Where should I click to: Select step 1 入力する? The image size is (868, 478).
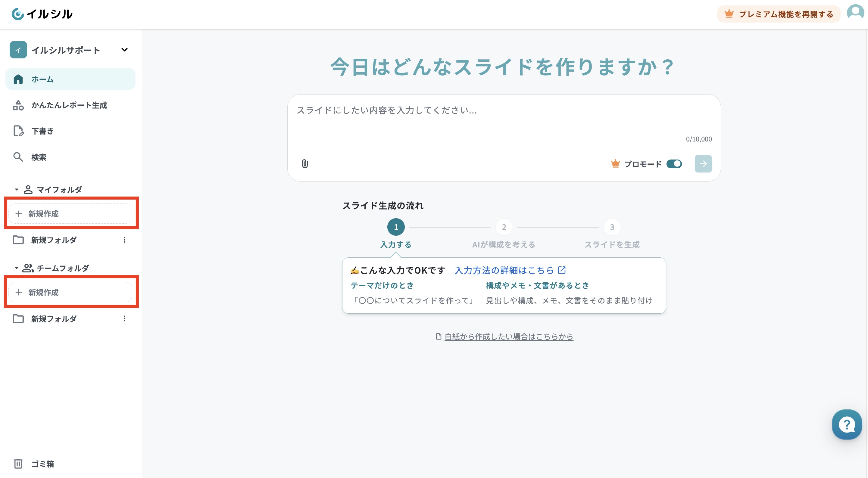tap(396, 234)
